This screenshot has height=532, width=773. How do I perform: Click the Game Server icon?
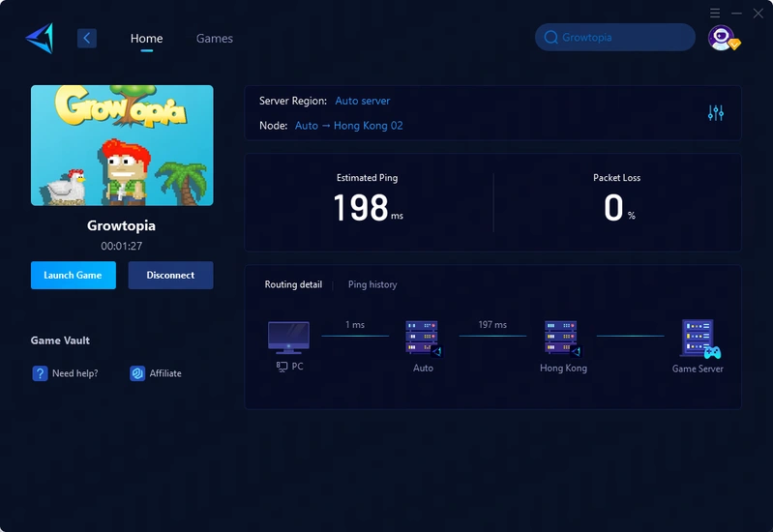[699, 339]
